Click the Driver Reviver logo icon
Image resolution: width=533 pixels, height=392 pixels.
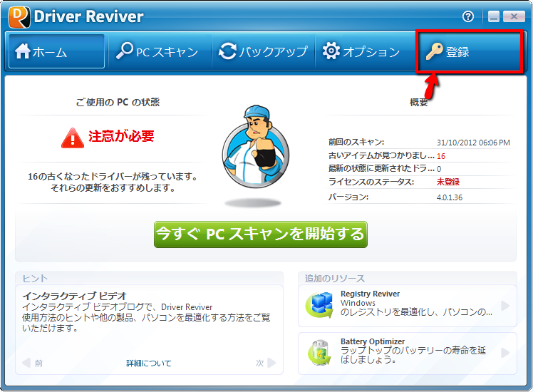(19, 16)
